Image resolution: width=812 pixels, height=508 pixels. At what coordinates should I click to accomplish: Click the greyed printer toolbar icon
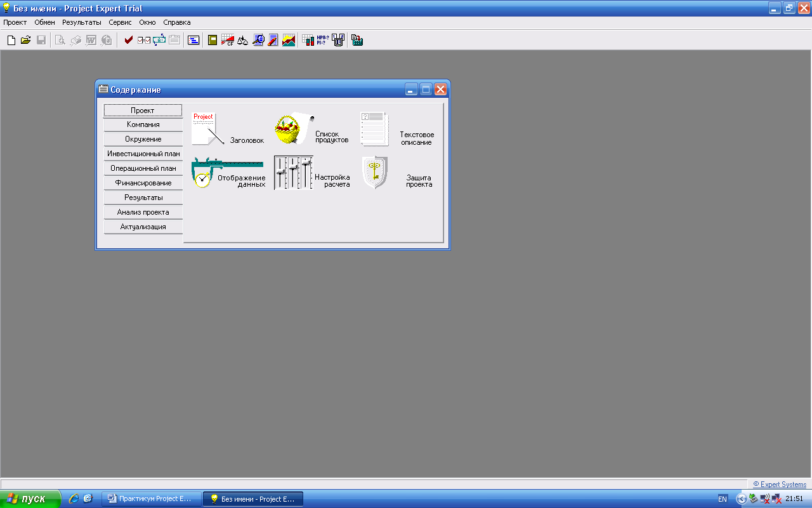coord(75,40)
